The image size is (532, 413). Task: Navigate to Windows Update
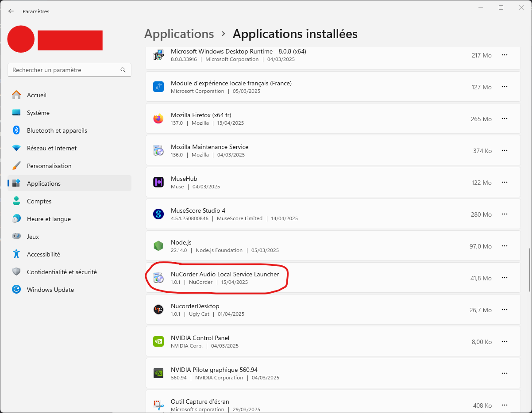pos(69,290)
